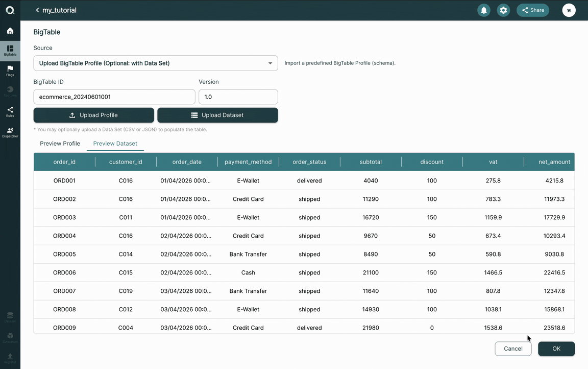Image resolution: width=588 pixels, height=369 pixels.
Task: Open the Flags sidebar icon
Action: tap(10, 71)
